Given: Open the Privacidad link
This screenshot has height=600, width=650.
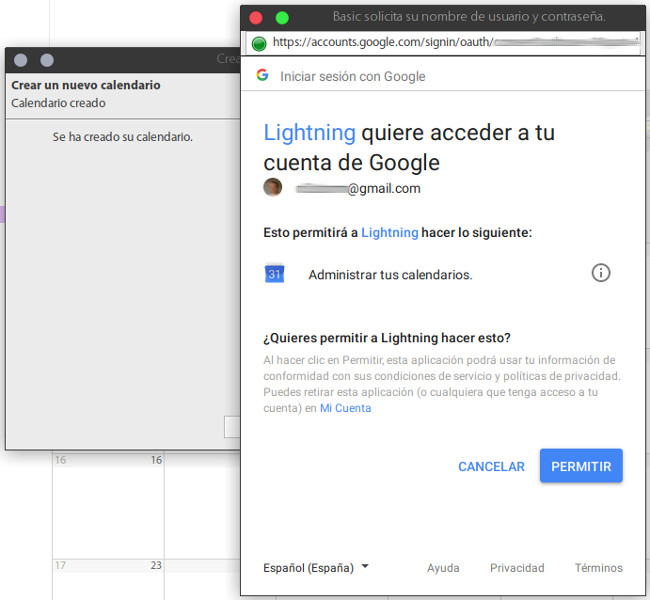Looking at the screenshot, I should (517, 568).
